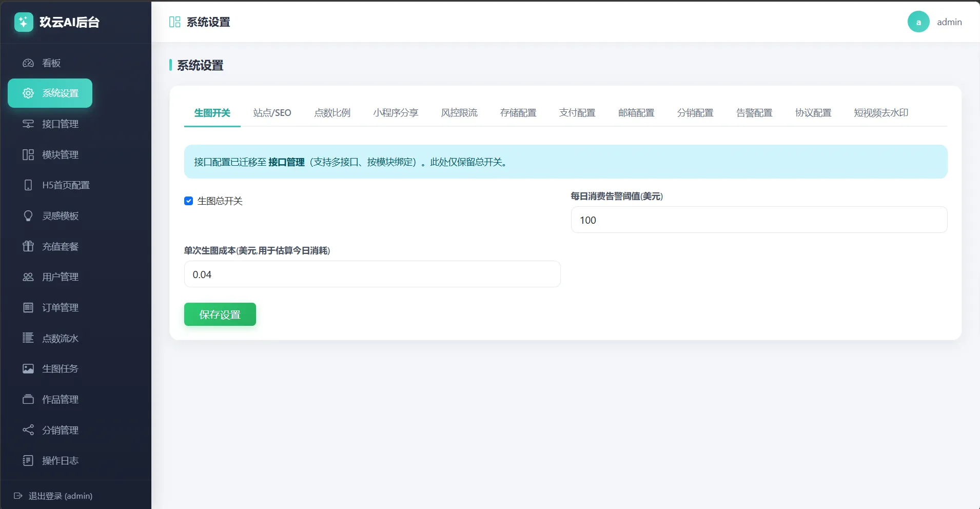Click the 分销管理 share icon
The height and width of the screenshot is (509, 980).
[28, 430]
